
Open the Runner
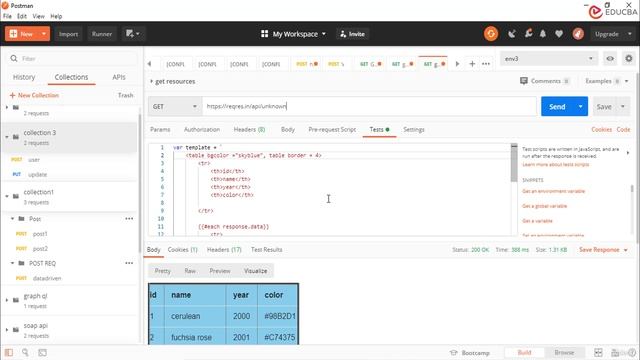(x=102, y=34)
